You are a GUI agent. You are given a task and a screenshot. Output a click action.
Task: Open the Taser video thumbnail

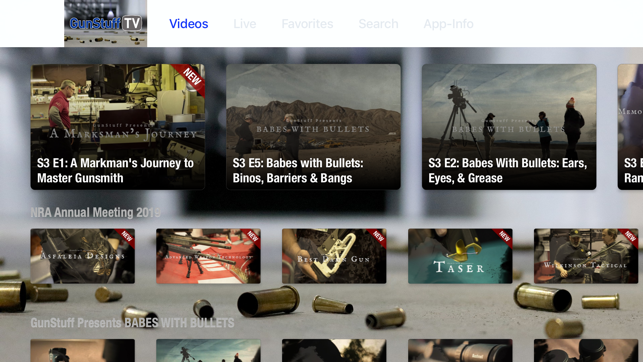460,256
